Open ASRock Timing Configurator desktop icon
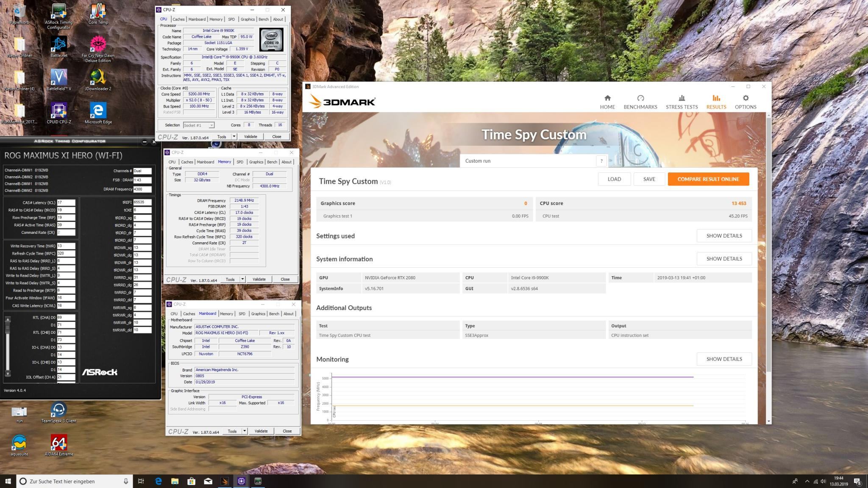This screenshot has height=488, width=868. click(x=58, y=17)
